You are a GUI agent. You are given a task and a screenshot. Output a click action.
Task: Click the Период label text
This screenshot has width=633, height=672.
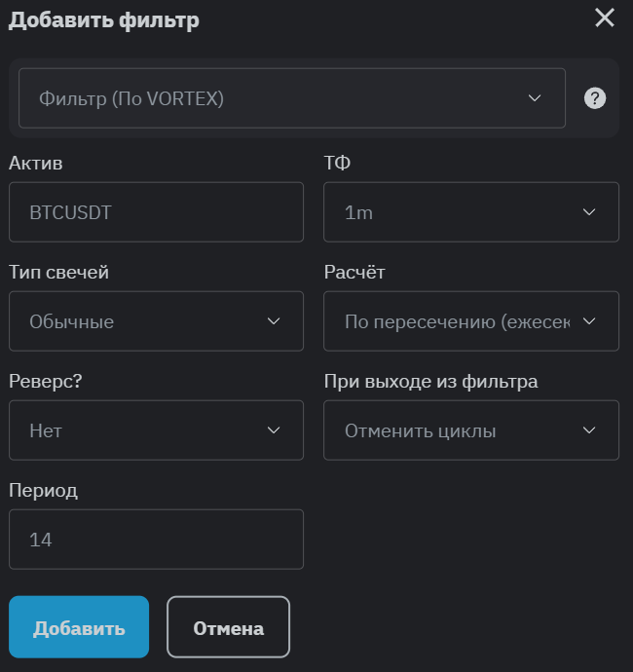[x=44, y=491]
